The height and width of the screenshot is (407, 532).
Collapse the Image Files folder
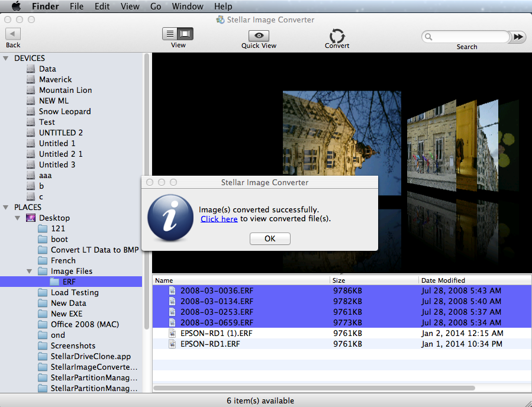click(30, 272)
